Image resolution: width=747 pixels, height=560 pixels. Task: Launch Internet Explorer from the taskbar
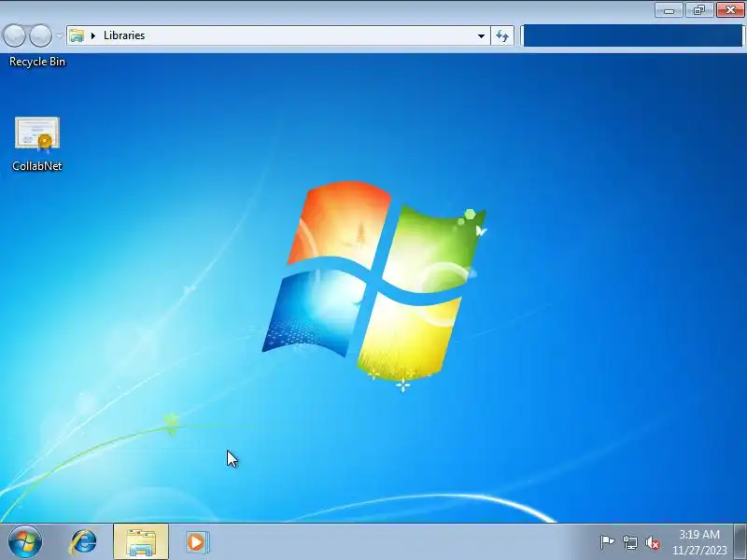pos(83,542)
